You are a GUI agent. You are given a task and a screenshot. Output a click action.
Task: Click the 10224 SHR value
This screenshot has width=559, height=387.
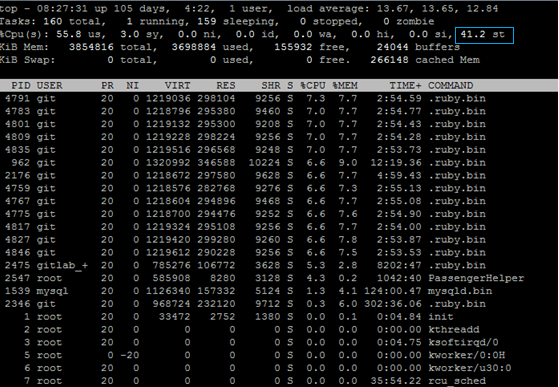click(264, 163)
